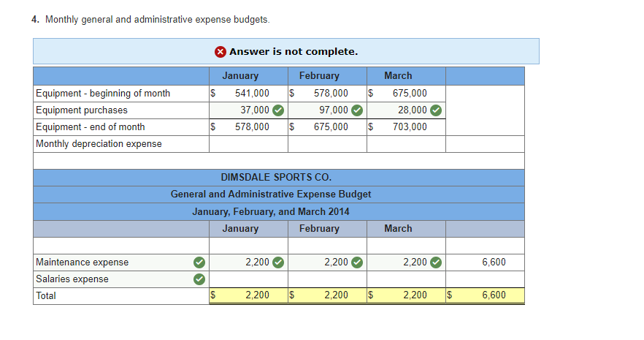The height and width of the screenshot is (340, 644).
Task: Click 'January, February, and March 2014' heading
Action: [271, 212]
